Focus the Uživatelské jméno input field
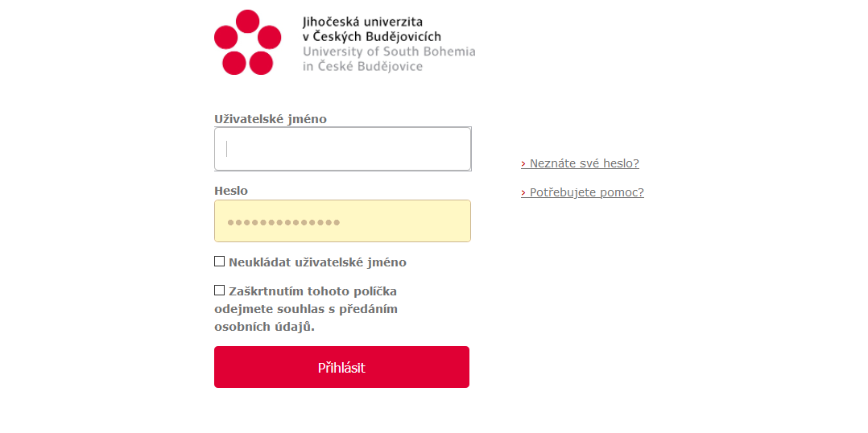This screenshot has width=868, height=433. (x=343, y=149)
